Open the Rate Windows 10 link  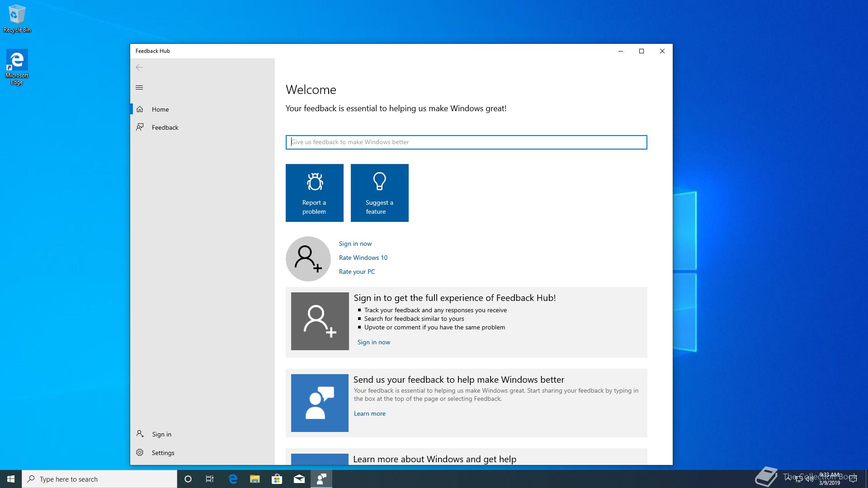click(x=363, y=258)
